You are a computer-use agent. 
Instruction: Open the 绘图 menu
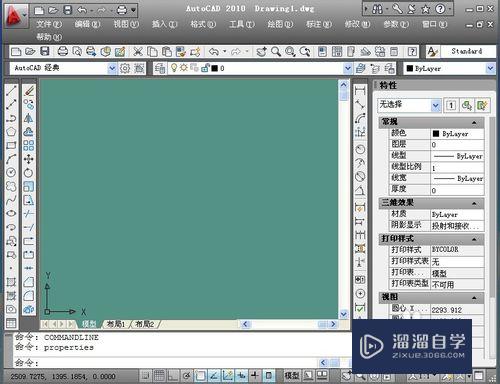click(x=280, y=24)
